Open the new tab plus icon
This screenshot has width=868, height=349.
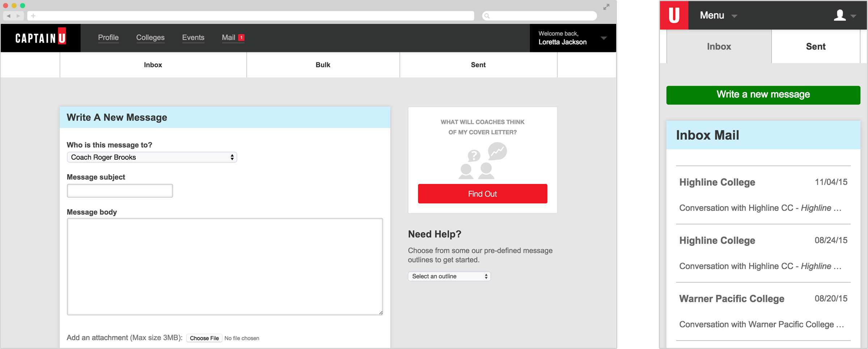[33, 16]
